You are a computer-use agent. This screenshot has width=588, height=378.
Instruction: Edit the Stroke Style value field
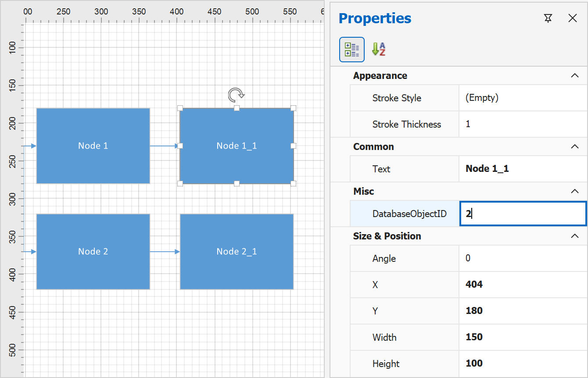click(x=523, y=98)
